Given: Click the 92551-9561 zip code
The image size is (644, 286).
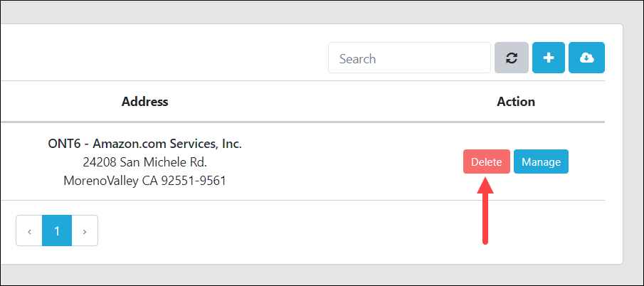Looking at the screenshot, I should click(x=194, y=181).
